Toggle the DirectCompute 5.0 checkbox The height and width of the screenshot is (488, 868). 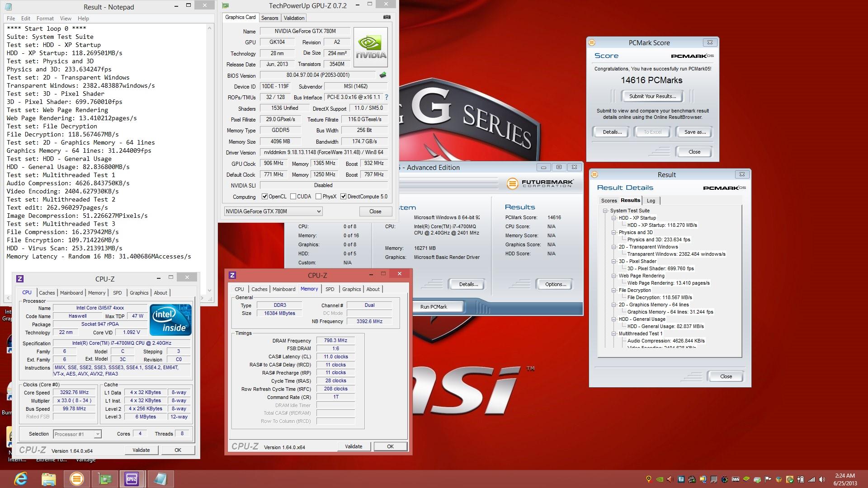344,197
